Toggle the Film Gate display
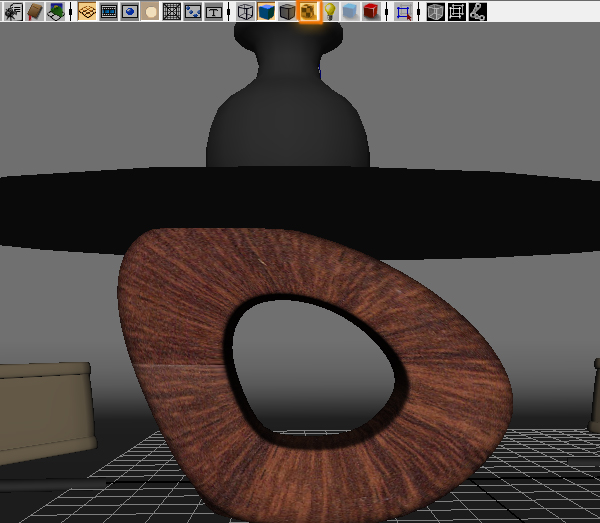This screenshot has width=600, height=523. point(109,11)
